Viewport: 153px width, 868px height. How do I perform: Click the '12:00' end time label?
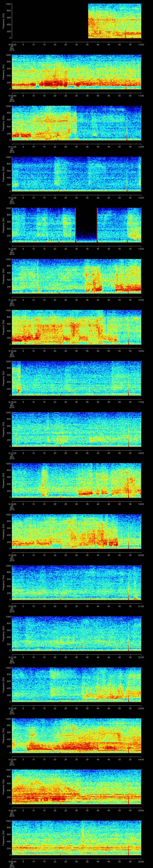(141, 147)
